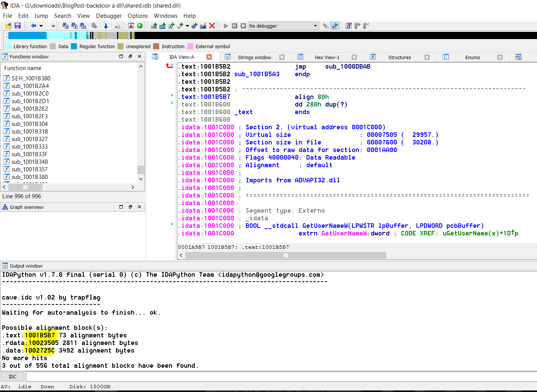Click the green circle indicator icon

point(140,26)
